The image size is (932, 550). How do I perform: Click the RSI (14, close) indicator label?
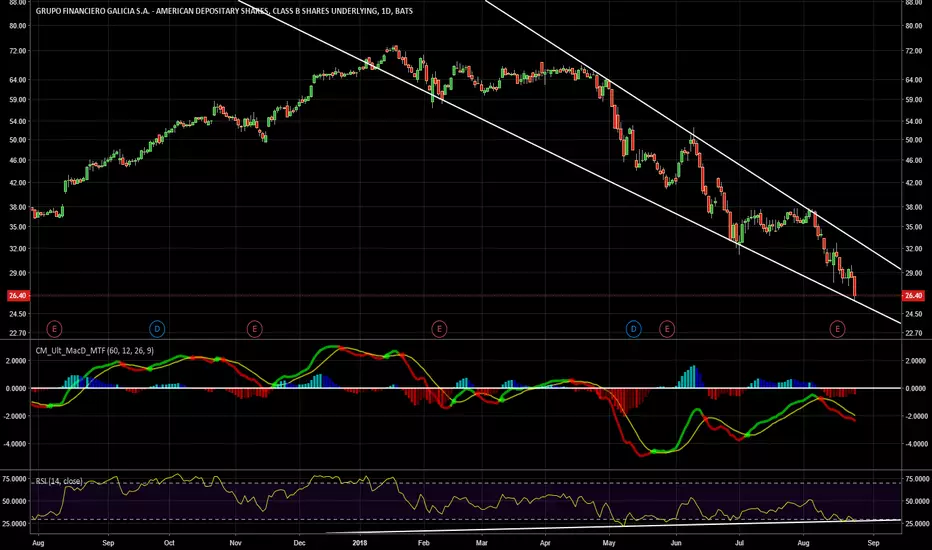[59, 481]
